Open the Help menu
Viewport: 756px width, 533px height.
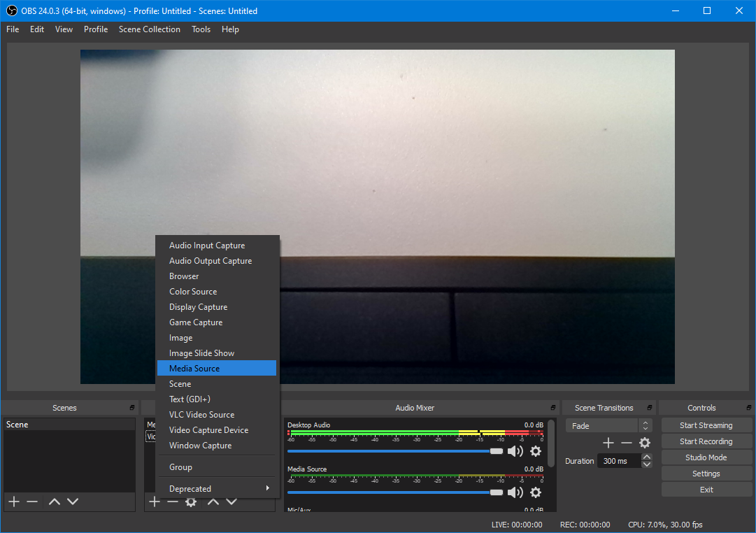230,29
